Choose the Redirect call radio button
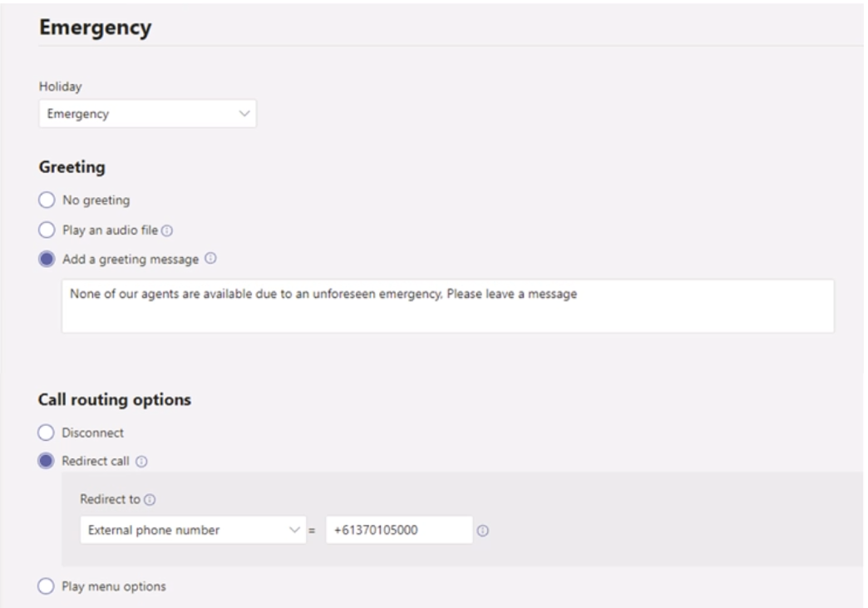The width and height of the screenshot is (868, 608). 47,461
